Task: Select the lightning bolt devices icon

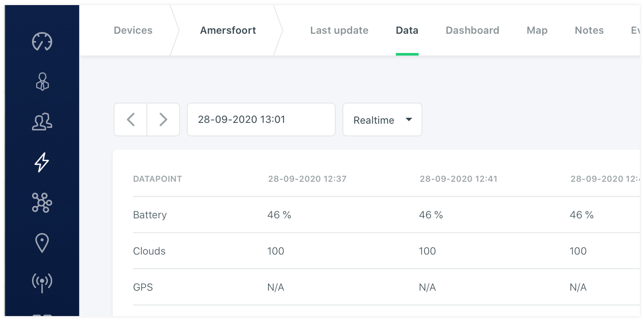Action: point(42,162)
